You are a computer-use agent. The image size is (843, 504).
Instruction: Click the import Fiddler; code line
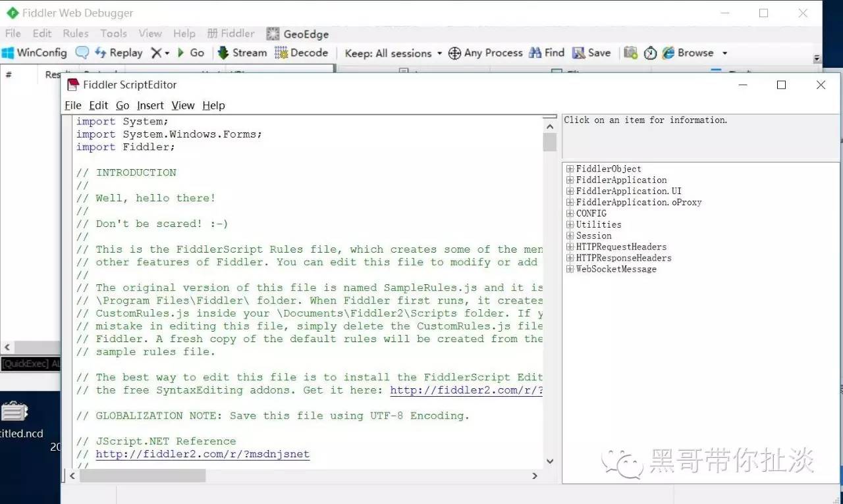pyautogui.click(x=126, y=147)
